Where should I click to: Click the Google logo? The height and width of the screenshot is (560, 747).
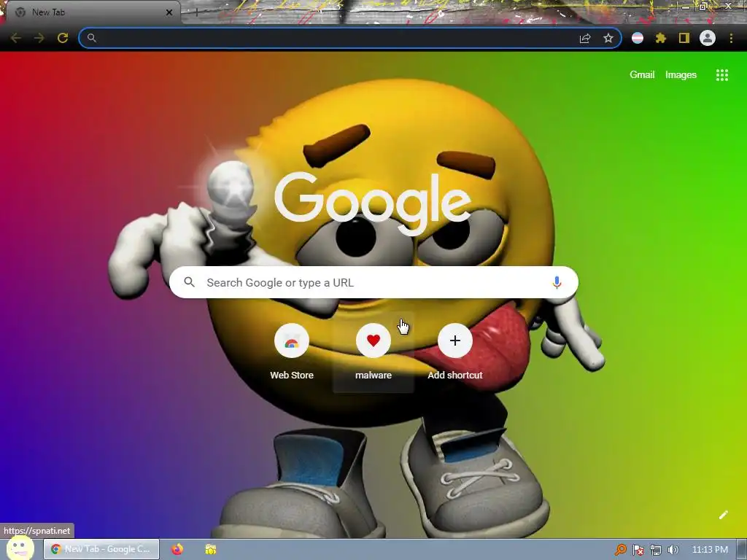[373, 203]
